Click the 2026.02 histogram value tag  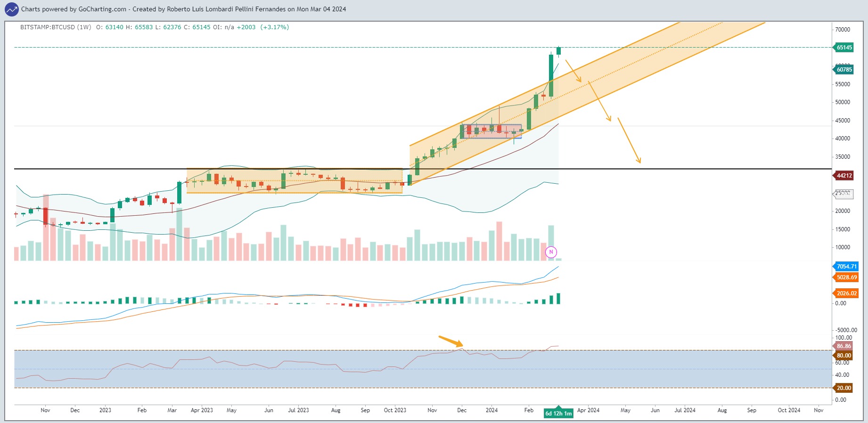(x=846, y=293)
